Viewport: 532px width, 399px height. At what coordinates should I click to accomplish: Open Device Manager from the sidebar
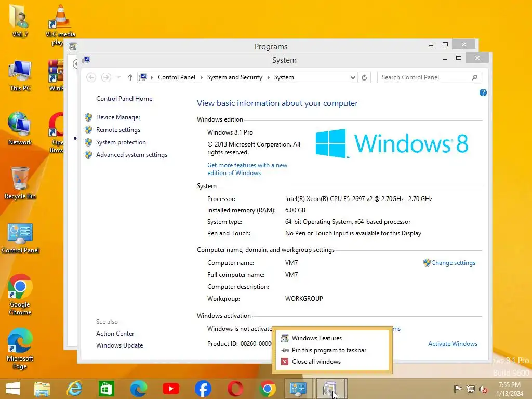coord(118,117)
